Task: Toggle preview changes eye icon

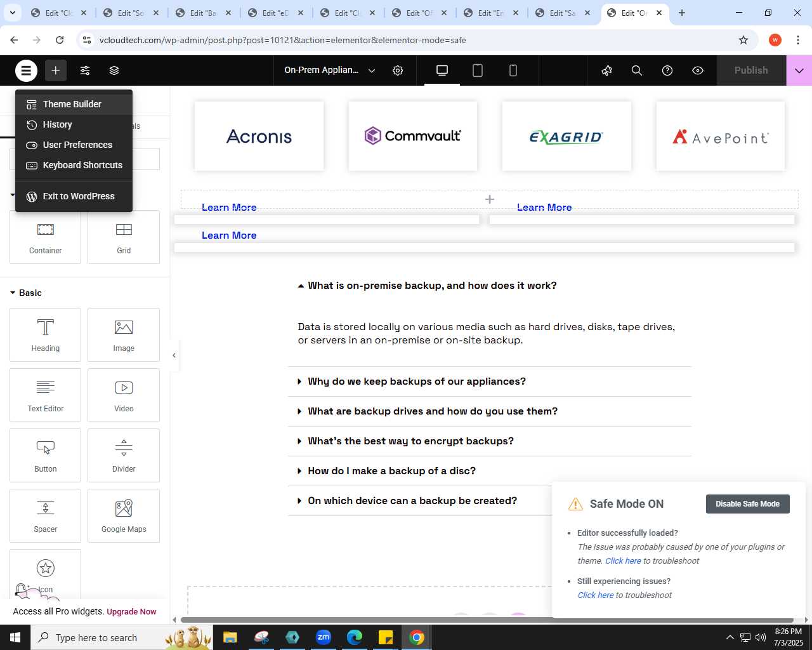Action: tap(698, 70)
